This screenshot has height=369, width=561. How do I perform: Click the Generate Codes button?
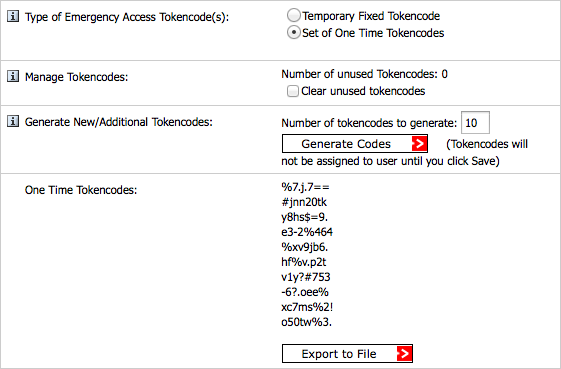coord(355,144)
